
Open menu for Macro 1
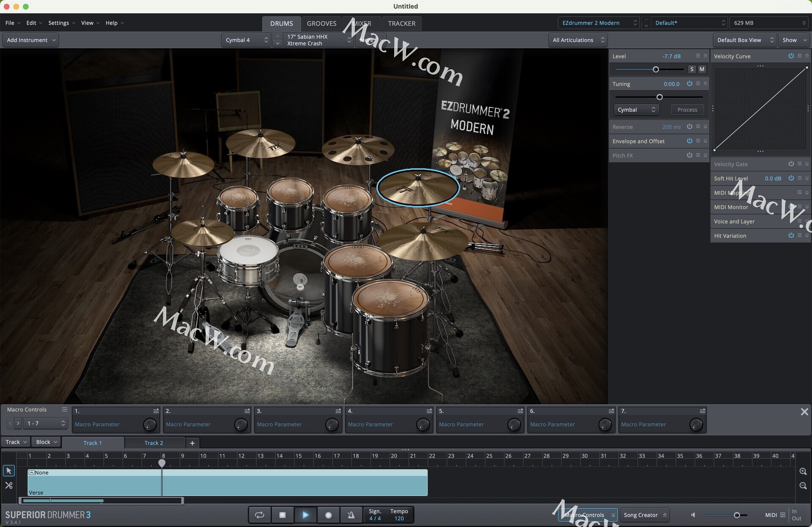(x=156, y=411)
